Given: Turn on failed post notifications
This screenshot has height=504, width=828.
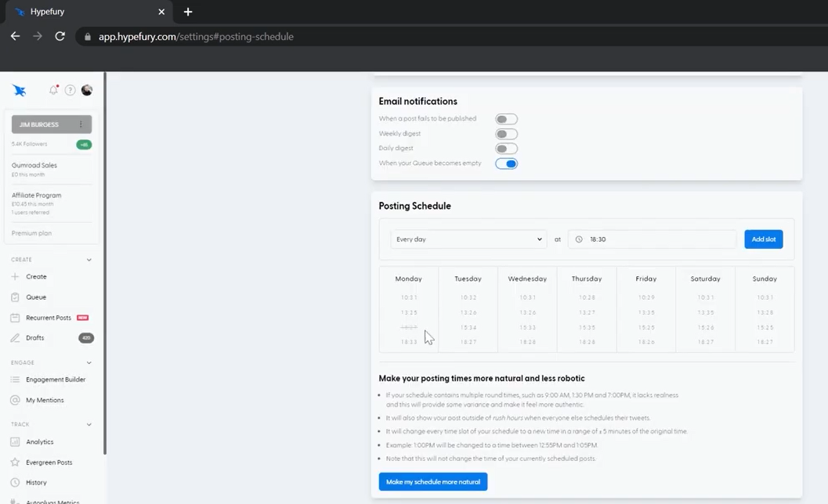Looking at the screenshot, I should coord(504,119).
